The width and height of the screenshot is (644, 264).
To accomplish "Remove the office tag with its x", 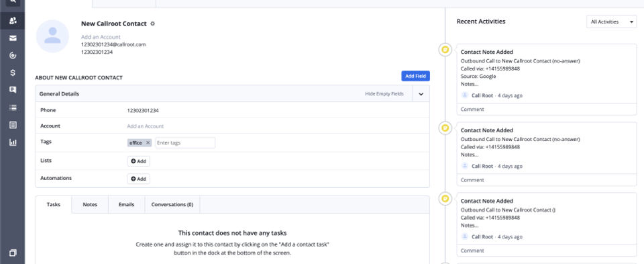I will pyautogui.click(x=148, y=143).
